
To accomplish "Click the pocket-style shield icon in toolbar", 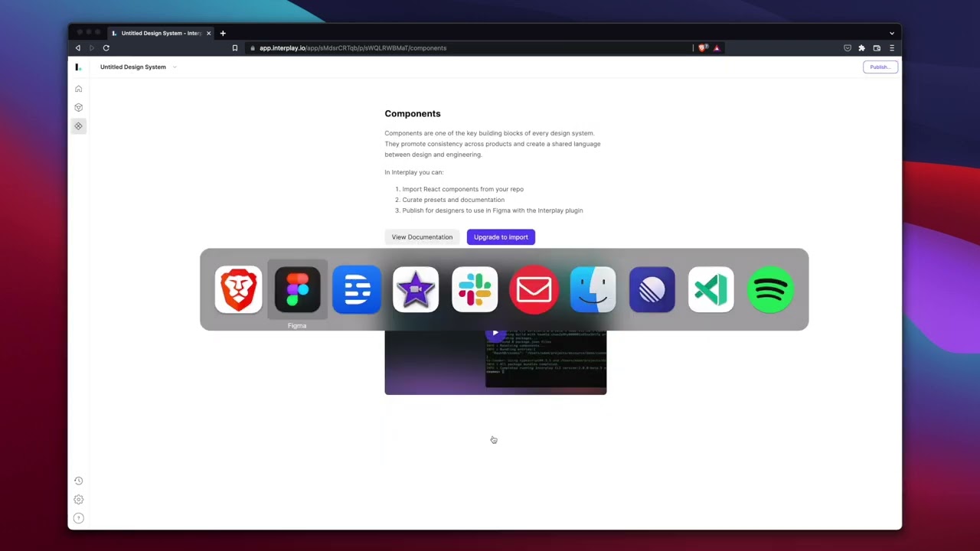I will [848, 48].
